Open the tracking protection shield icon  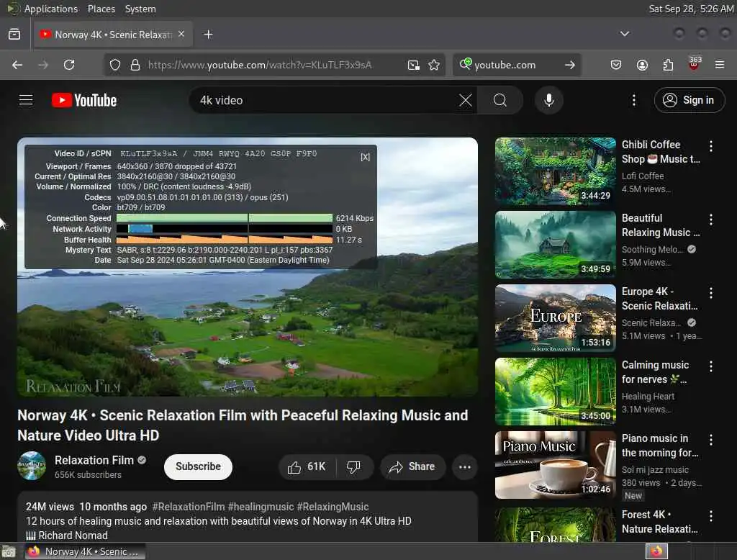[114, 65]
